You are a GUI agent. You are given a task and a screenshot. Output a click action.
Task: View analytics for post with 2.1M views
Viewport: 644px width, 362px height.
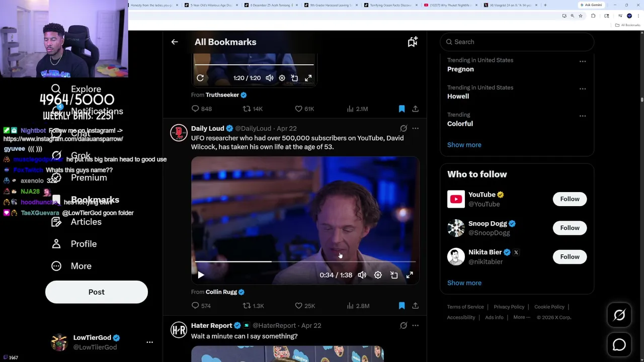click(x=357, y=109)
